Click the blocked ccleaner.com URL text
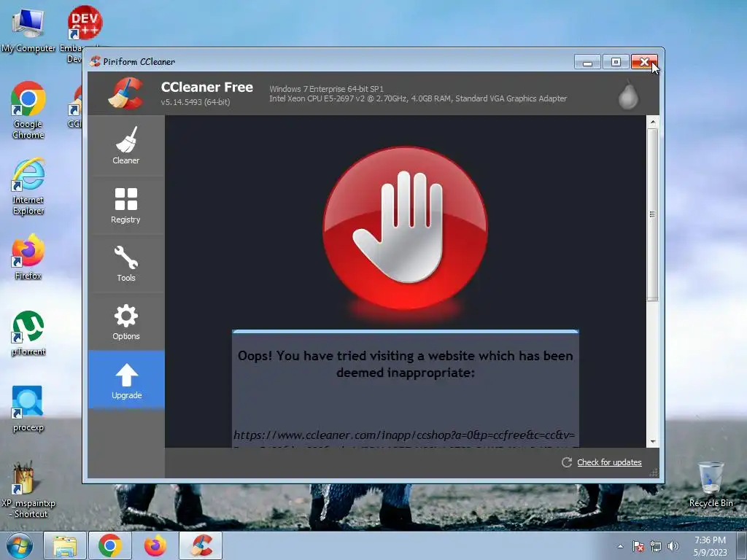Screen dimensions: 747x560 [x=404, y=435]
